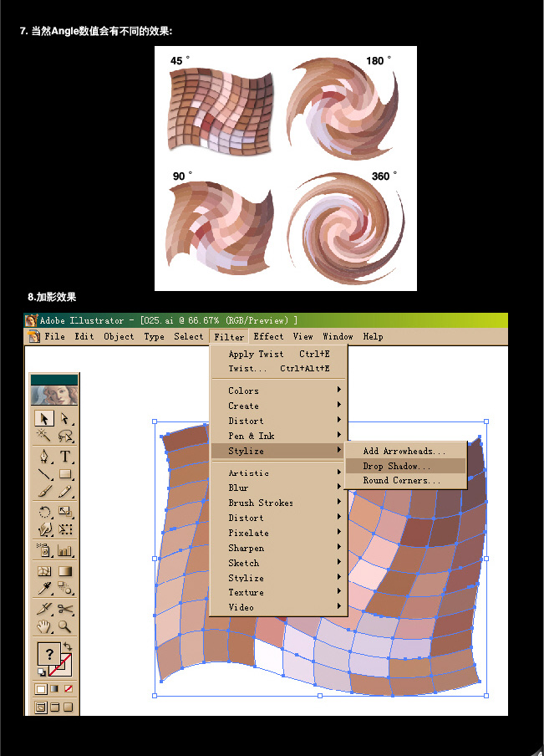Expand the Video submenu
544x756 pixels.
tap(278, 607)
